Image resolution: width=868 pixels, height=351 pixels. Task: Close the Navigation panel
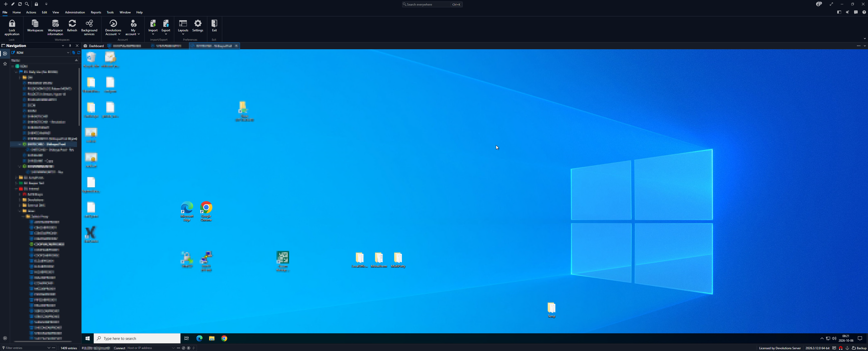pos(77,45)
